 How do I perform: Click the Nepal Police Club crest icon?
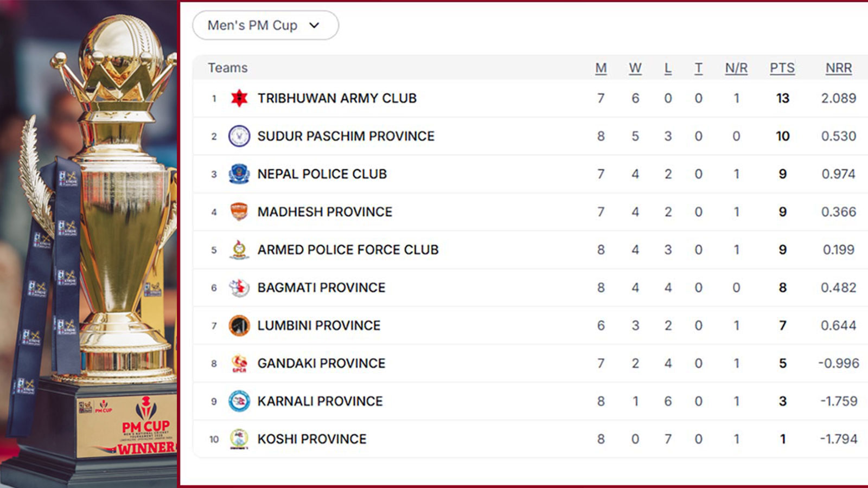coord(239,174)
